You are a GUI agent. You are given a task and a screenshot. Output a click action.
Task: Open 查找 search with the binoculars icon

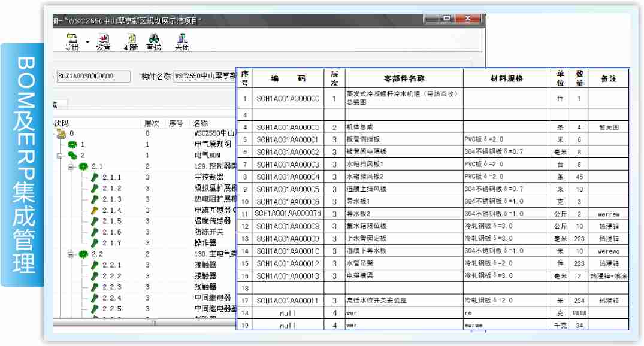click(153, 40)
